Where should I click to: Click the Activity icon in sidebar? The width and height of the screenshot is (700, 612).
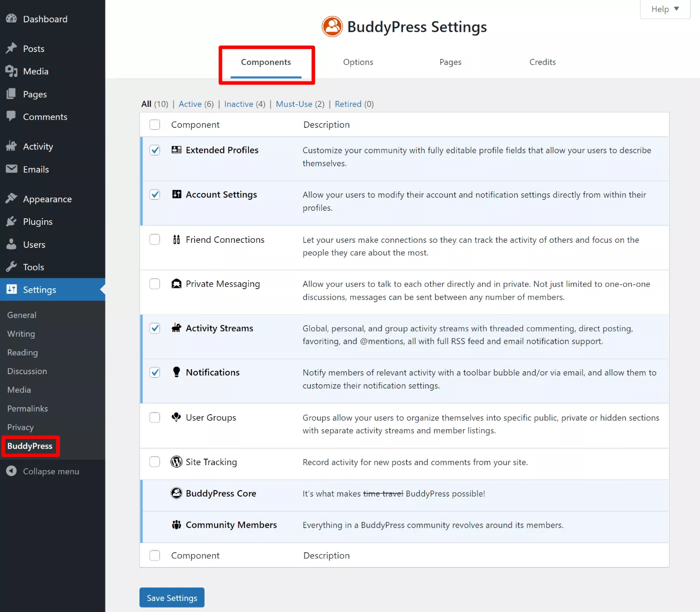pos(11,146)
